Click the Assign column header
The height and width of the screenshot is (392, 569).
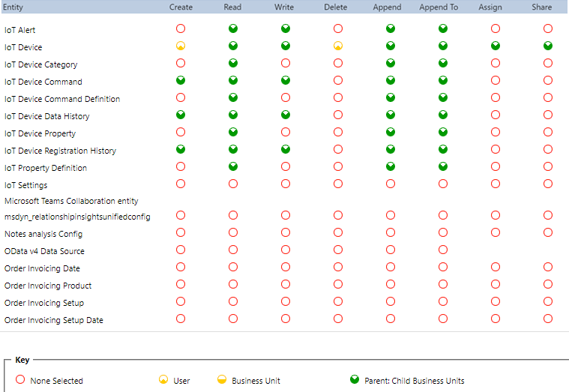click(x=490, y=7)
